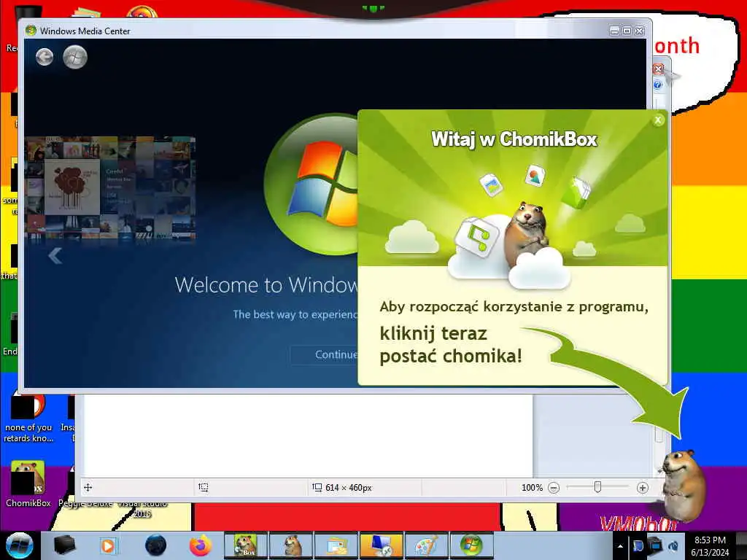Click the 'Witaj w ChomikBox' heading
747x560 pixels.
click(x=514, y=139)
